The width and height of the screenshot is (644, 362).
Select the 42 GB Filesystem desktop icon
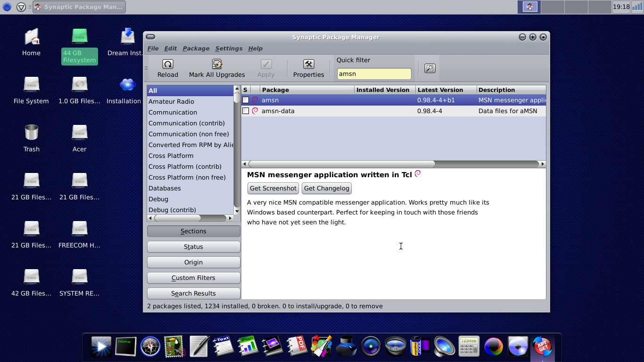[x=31, y=278]
